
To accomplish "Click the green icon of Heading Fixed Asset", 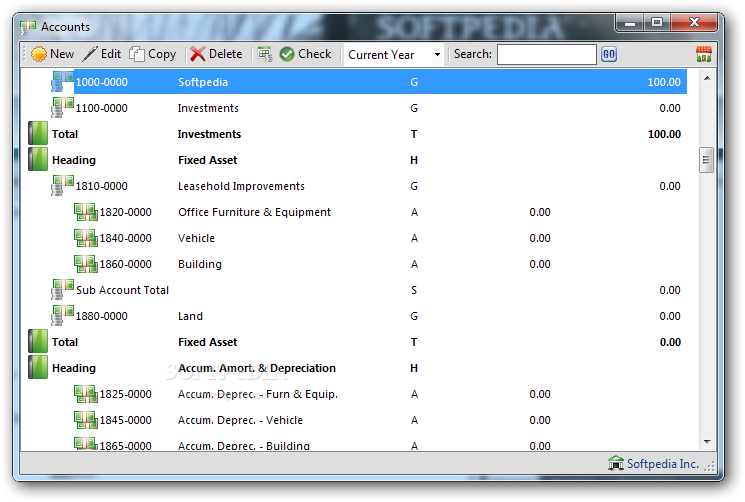I will coord(38,160).
